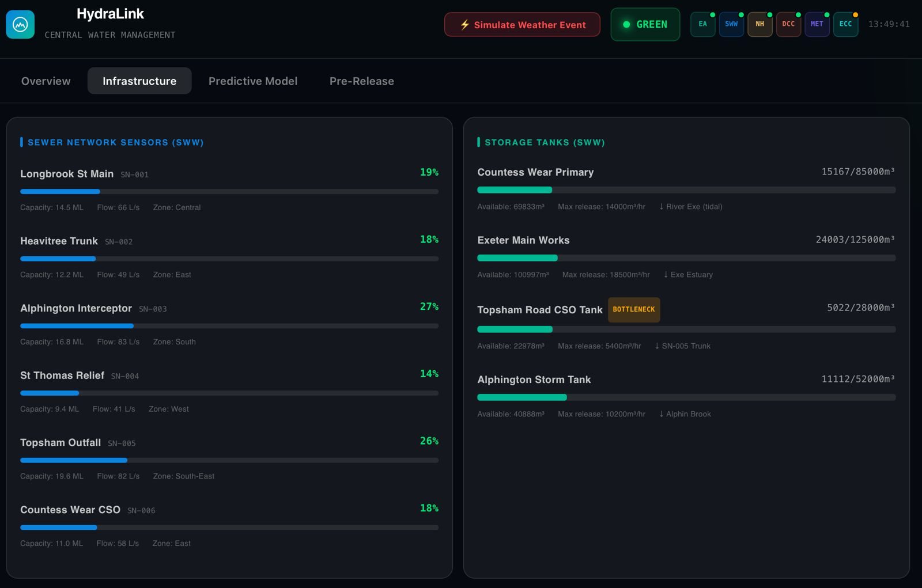
Task: Click the Topsham Road CSO Tank title
Action: coord(540,310)
